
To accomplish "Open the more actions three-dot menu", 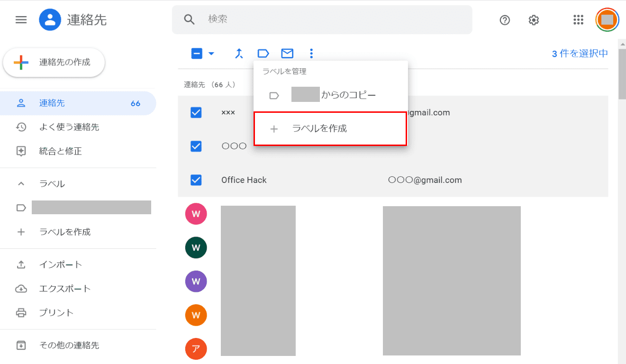I will (x=311, y=54).
